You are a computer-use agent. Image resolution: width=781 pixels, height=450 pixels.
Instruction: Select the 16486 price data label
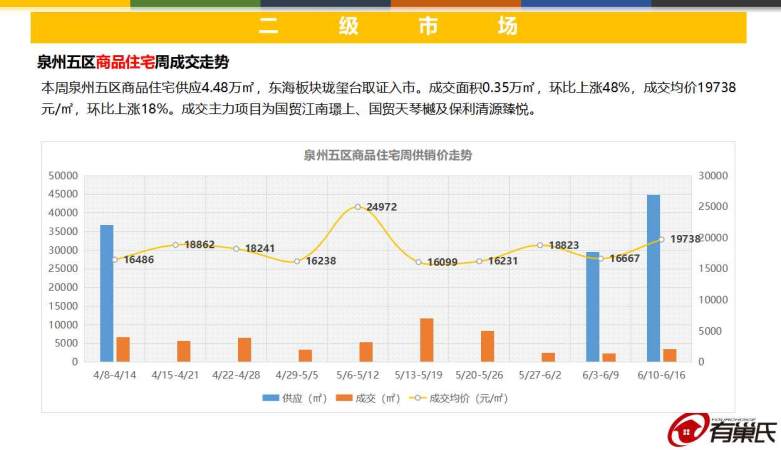138,260
